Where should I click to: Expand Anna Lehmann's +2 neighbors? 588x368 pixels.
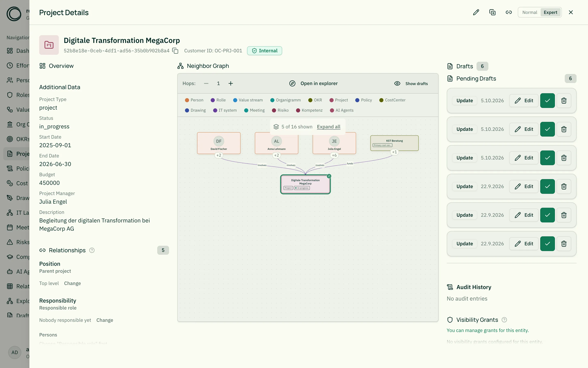(276, 155)
